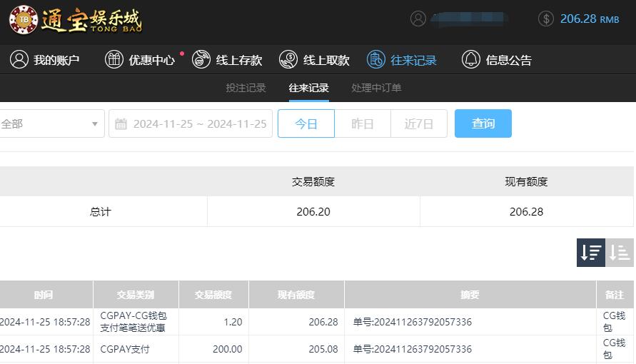The image size is (636, 364).
Task: Click the 206.28 RMB balance in header
Action: coord(590,19)
